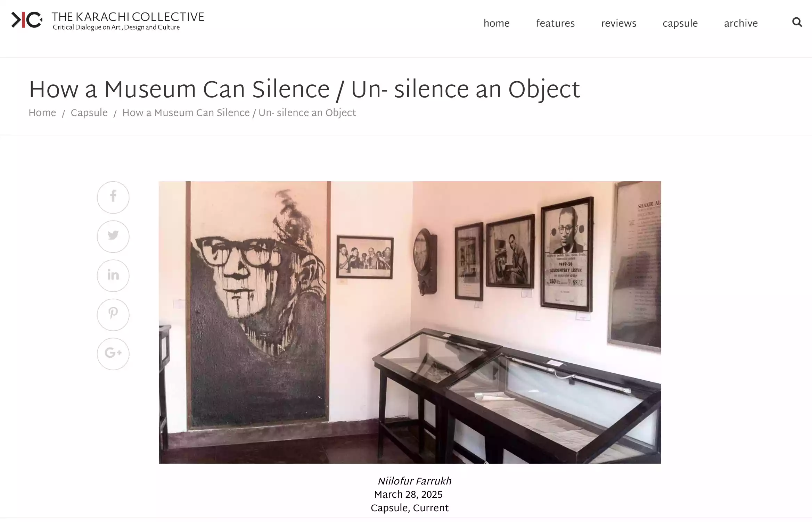Pin the article on Pinterest
The image size is (812, 522).
coord(113,315)
